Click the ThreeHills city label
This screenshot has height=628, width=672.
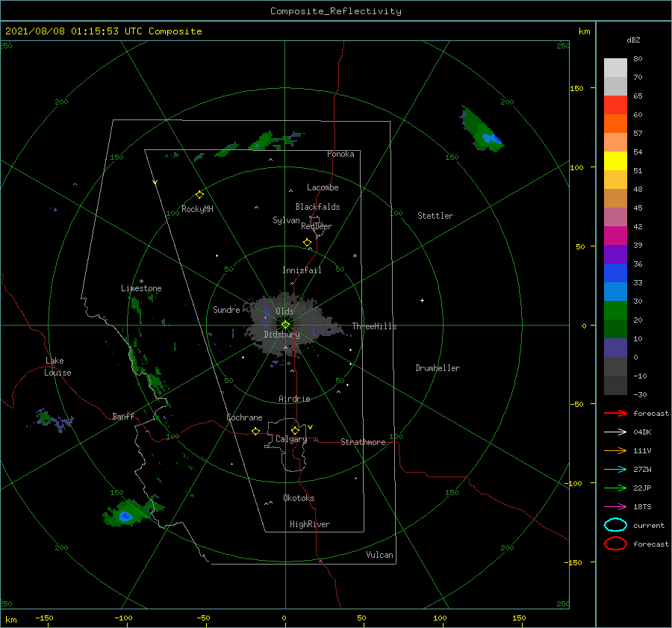pyautogui.click(x=375, y=326)
